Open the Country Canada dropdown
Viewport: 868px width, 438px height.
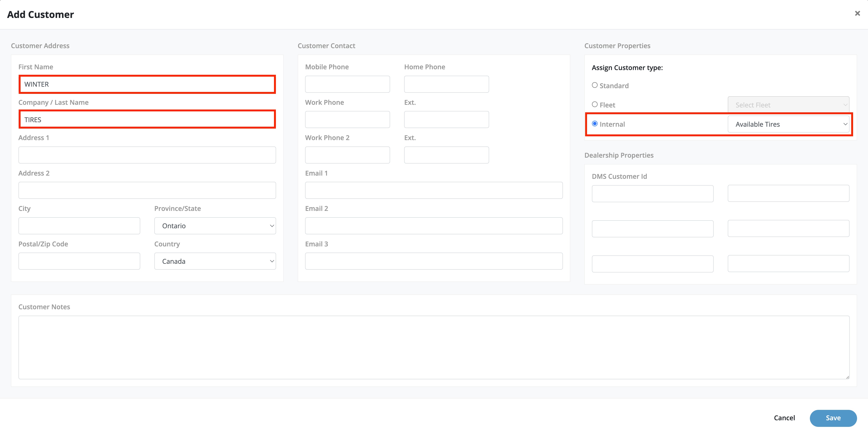pyautogui.click(x=215, y=261)
